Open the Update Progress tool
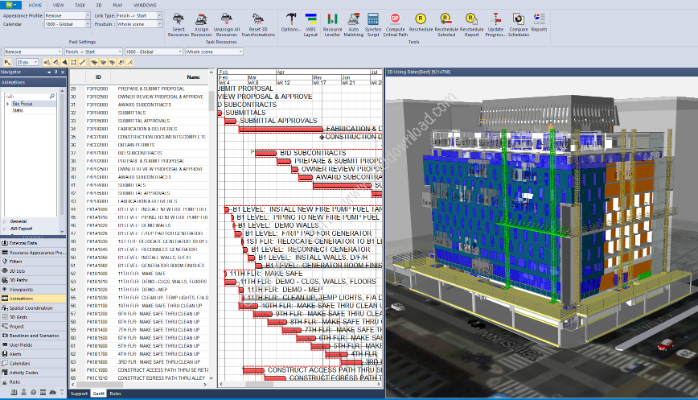Image resolution: width=698 pixels, height=400 pixels. coord(495,24)
